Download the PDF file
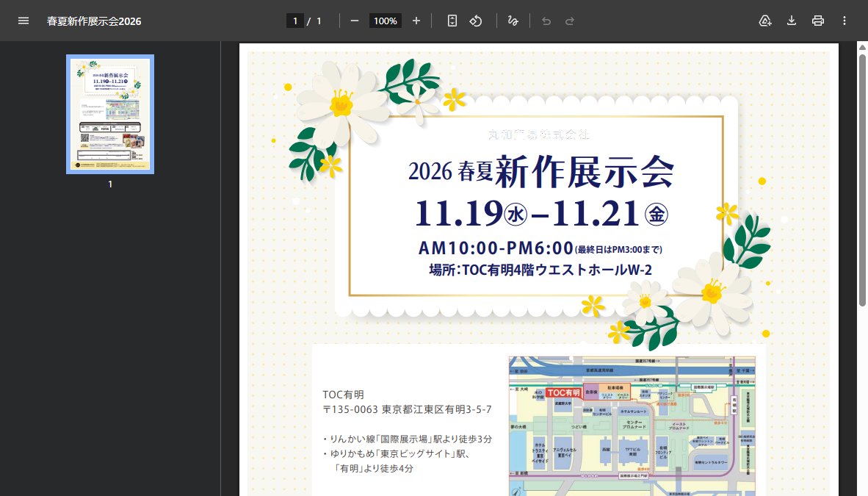 click(792, 21)
